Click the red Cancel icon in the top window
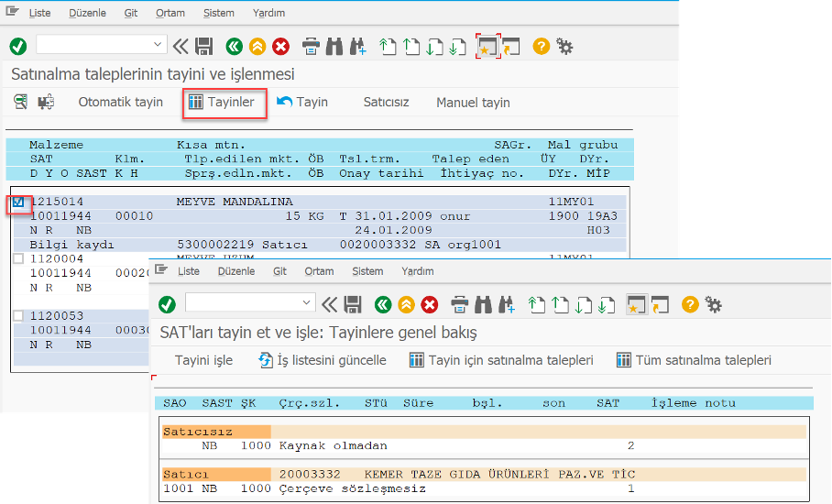The image size is (832, 504). (x=280, y=47)
